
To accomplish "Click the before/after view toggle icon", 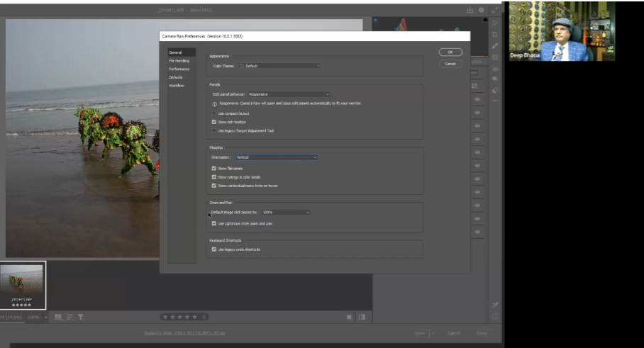I will pos(362,317).
